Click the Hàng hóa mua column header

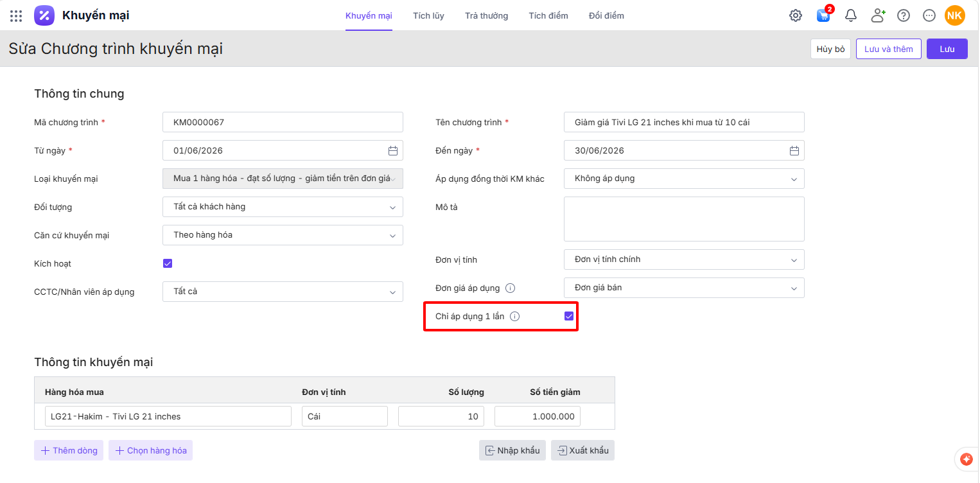point(74,392)
